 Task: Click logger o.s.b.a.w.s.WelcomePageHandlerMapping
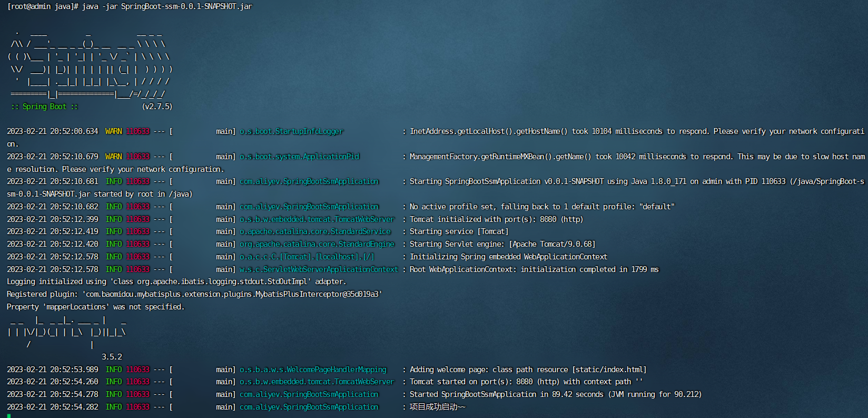(x=313, y=370)
